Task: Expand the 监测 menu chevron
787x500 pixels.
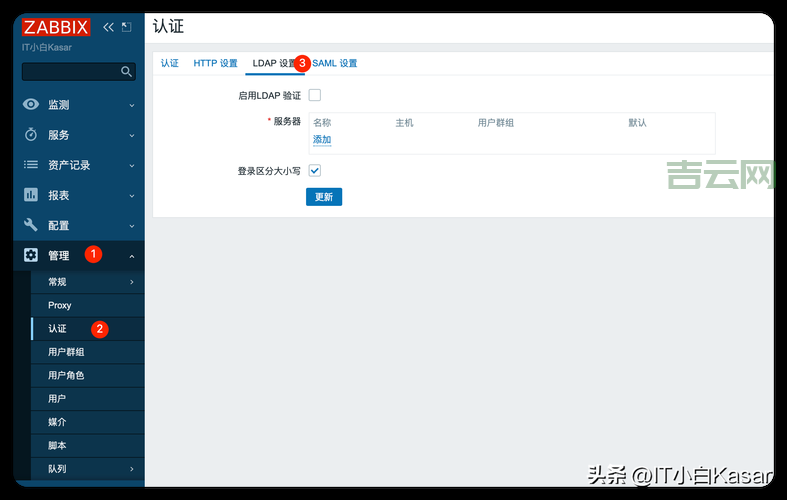Action: (x=132, y=105)
